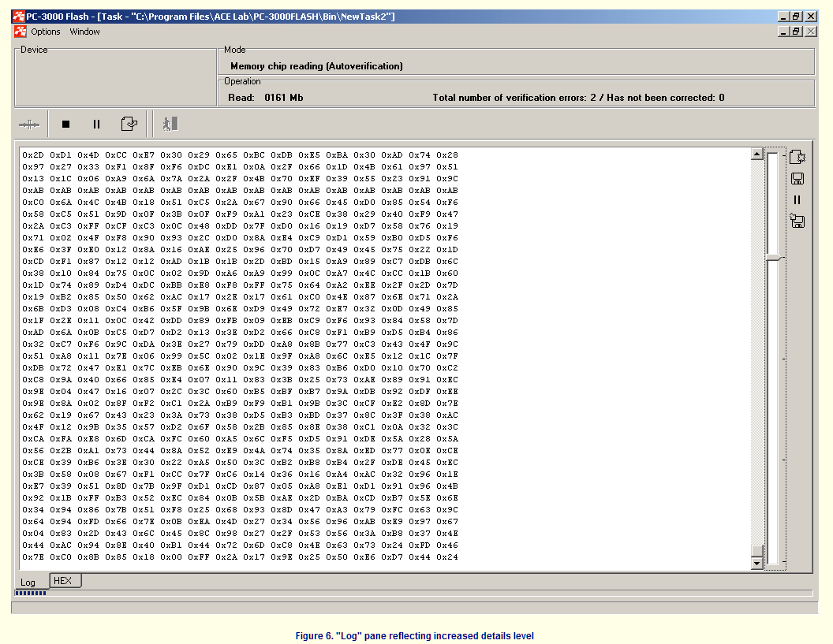This screenshot has height=644, width=833.
Task: Click the log row starting 0x51 0xA8
Action: click(x=240, y=356)
